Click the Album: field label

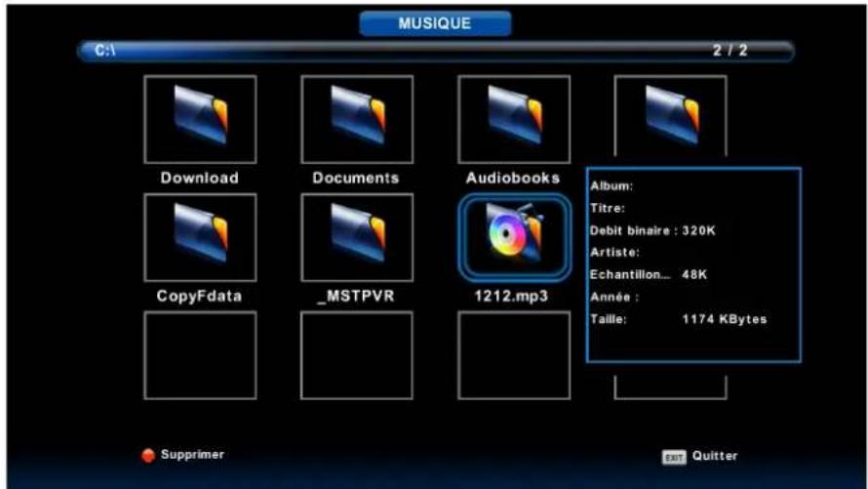(x=612, y=186)
